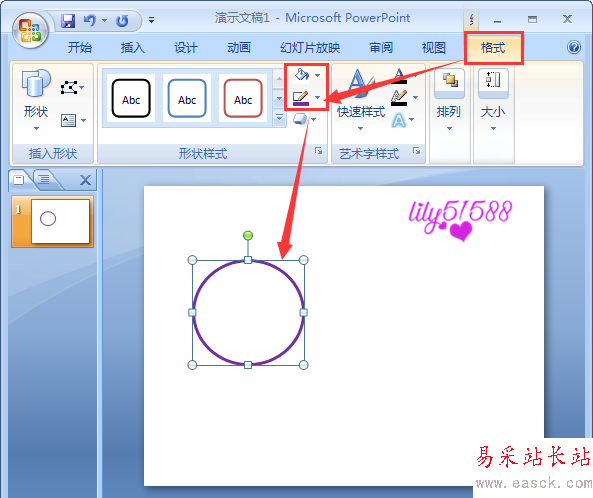Open the 排列 arrange button

449,100
